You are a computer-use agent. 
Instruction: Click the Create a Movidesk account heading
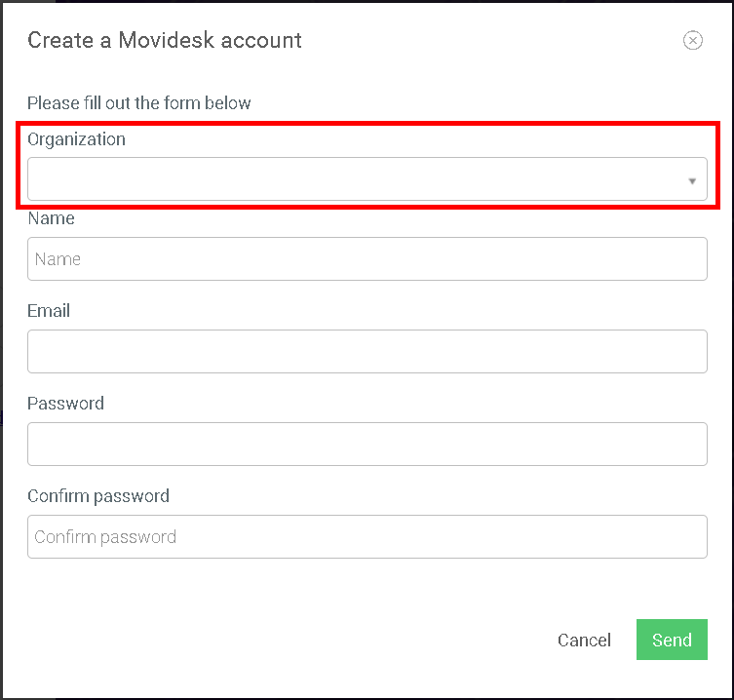tap(165, 40)
